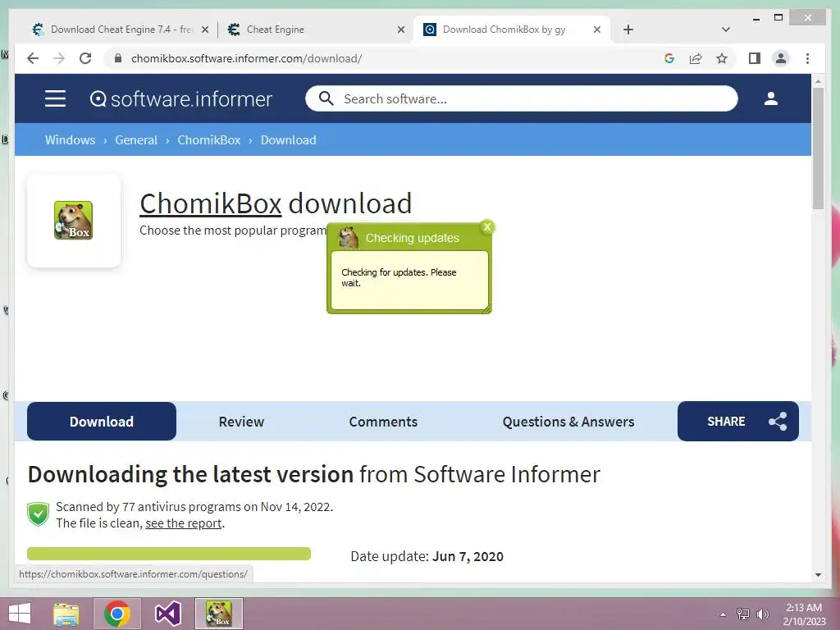This screenshot has width=840, height=630.
Task: Click the SHARE button
Action: coord(737,422)
